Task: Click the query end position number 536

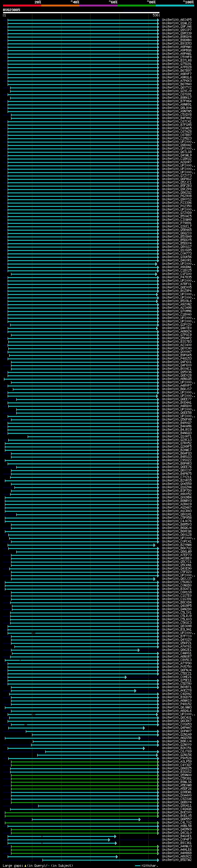Action: coord(155,15)
